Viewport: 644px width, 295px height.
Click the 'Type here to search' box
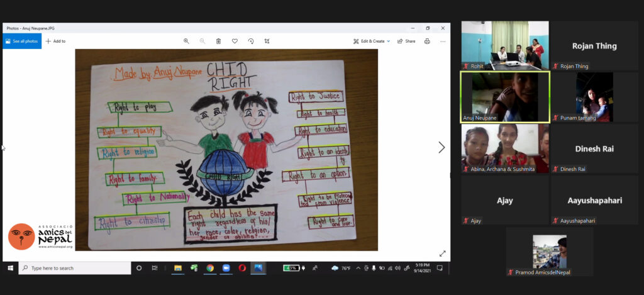pyautogui.click(x=75, y=268)
